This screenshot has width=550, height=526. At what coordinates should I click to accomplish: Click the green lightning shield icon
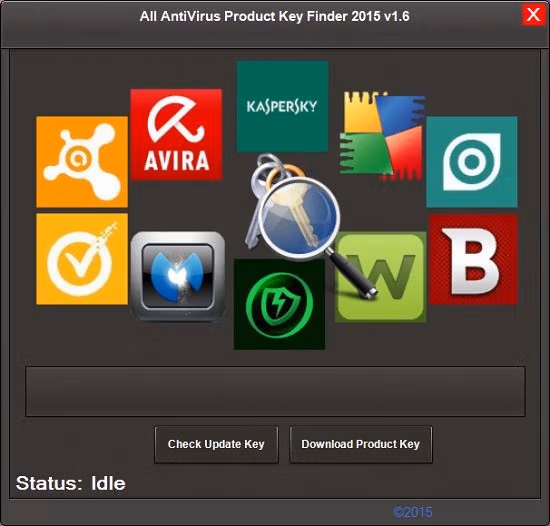(x=279, y=304)
